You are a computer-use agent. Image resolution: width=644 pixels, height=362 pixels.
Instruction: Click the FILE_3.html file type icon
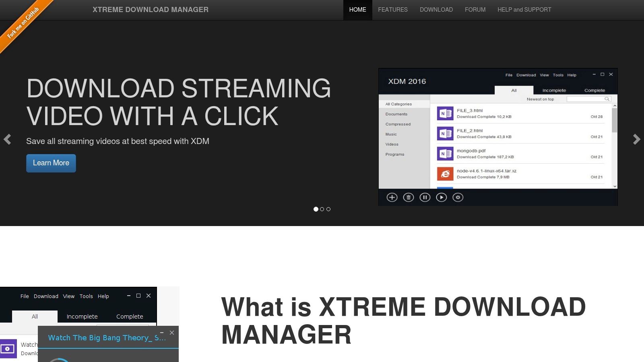tap(445, 113)
